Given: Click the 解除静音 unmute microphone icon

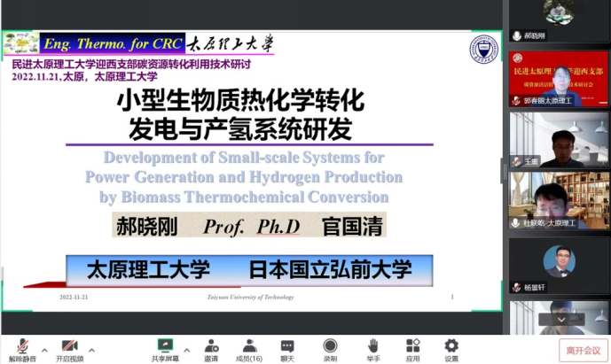Looking at the screenshot, I should 22,345.
